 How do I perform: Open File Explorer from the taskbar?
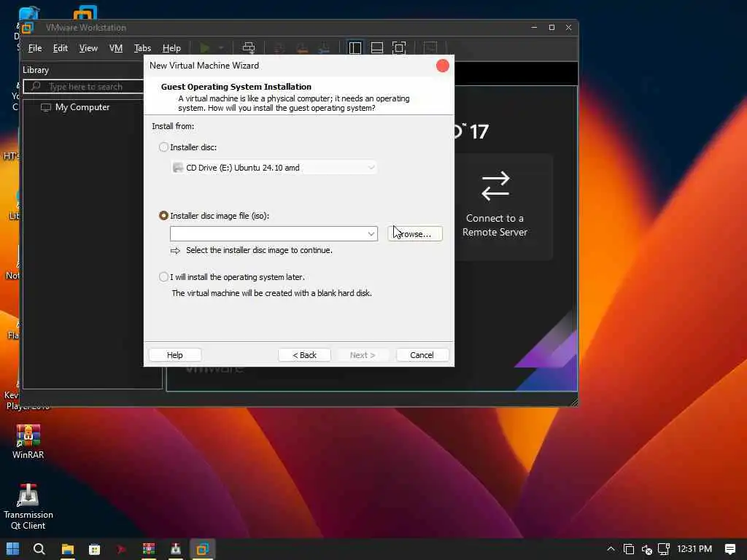pos(67,549)
